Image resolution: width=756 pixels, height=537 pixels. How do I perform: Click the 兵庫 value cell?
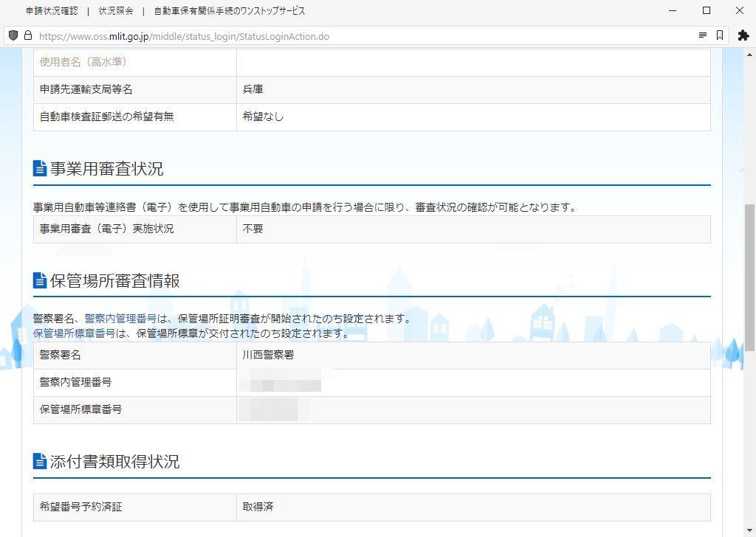(x=473, y=89)
